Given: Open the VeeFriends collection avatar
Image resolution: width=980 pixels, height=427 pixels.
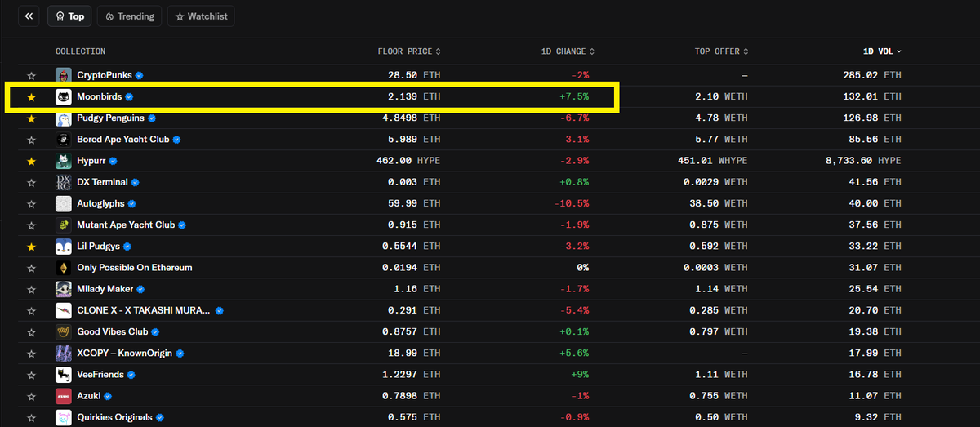Looking at the screenshot, I should click(63, 374).
